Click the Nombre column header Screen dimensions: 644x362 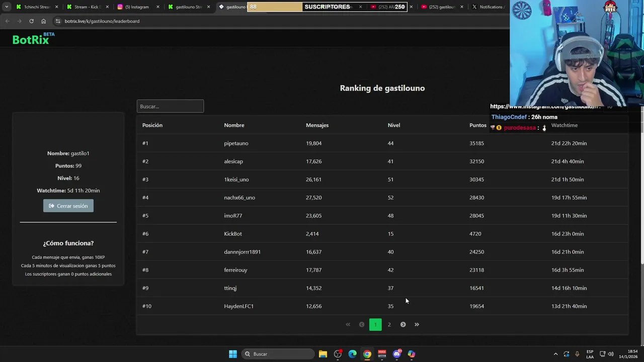coord(234,125)
